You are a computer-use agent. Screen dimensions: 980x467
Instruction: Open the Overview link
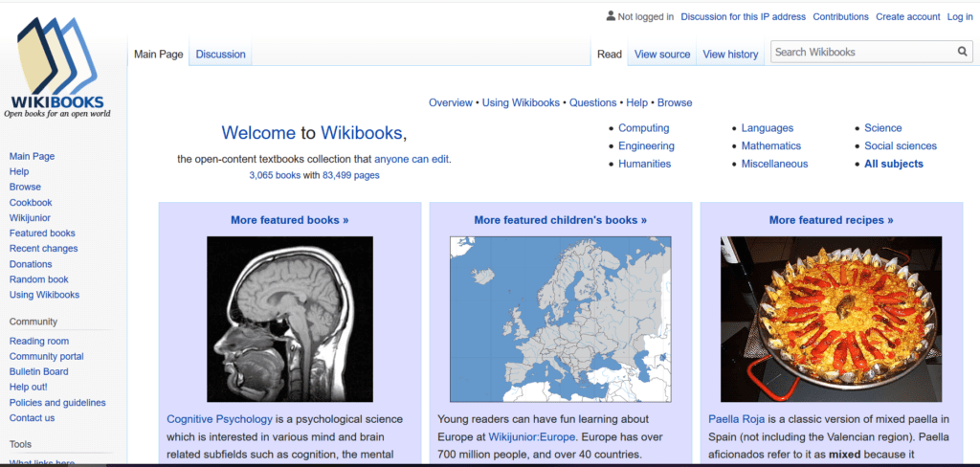(451, 102)
